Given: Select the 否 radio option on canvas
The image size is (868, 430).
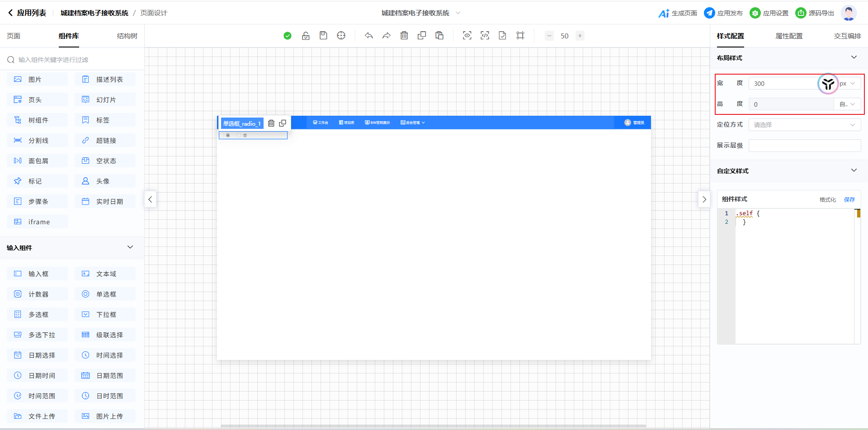Looking at the screenshot, I should [x=239, y=135].
